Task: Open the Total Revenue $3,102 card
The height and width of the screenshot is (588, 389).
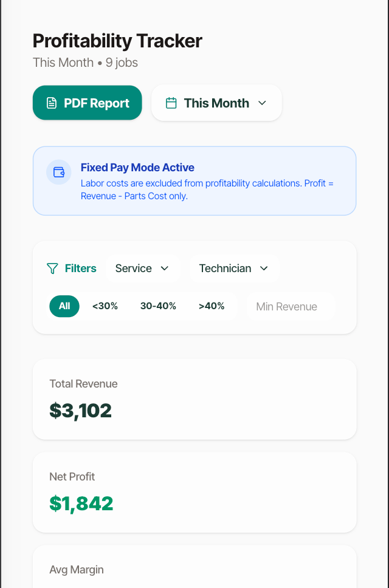Action: click(194, 399)
